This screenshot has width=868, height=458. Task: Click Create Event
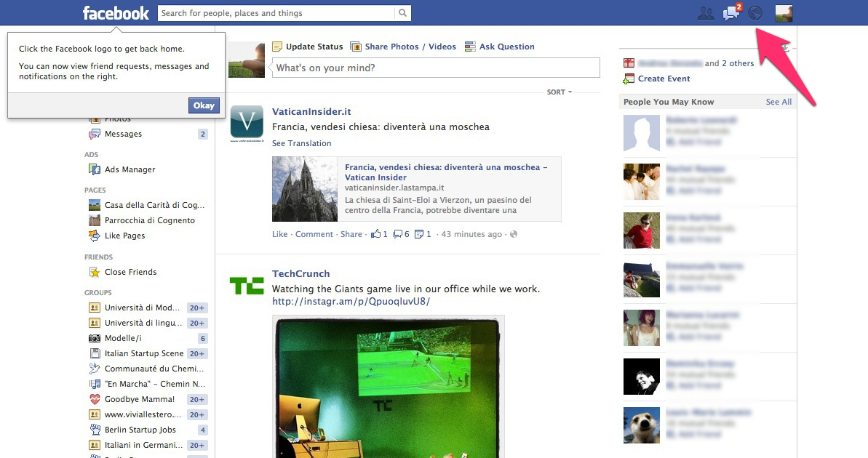664,79
